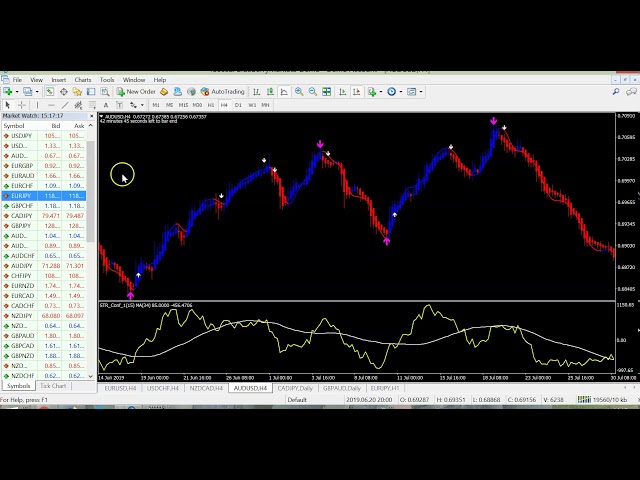
Task: Zoom out on the chart
Action: click(x=313, y=91)
